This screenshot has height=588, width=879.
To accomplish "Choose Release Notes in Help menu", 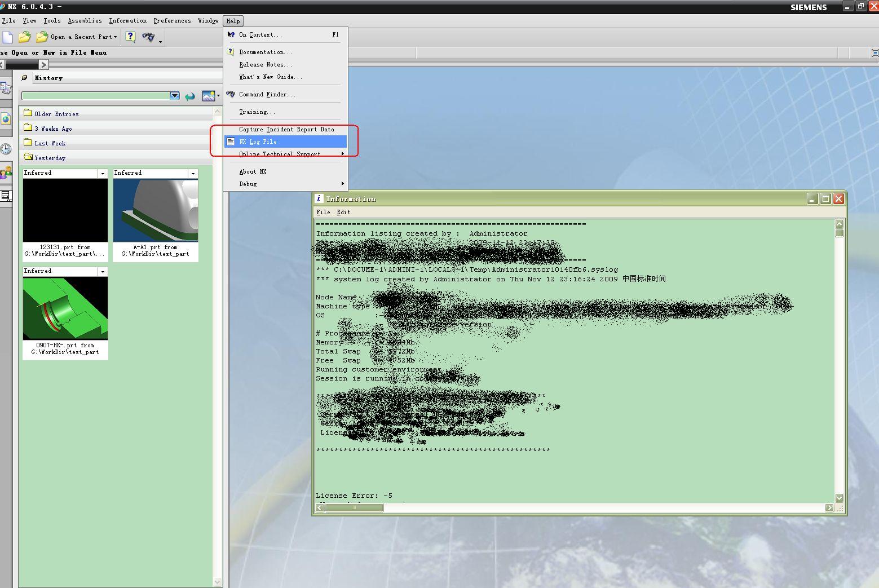I will [x=285, y=64].
